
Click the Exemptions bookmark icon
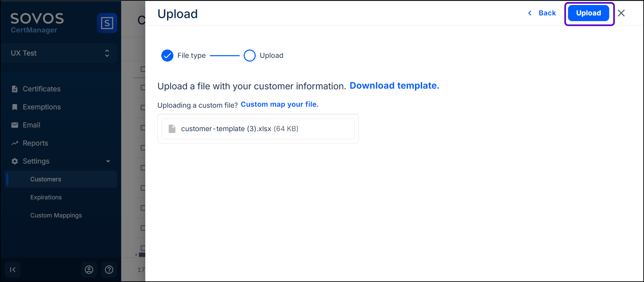pos(15,107)
